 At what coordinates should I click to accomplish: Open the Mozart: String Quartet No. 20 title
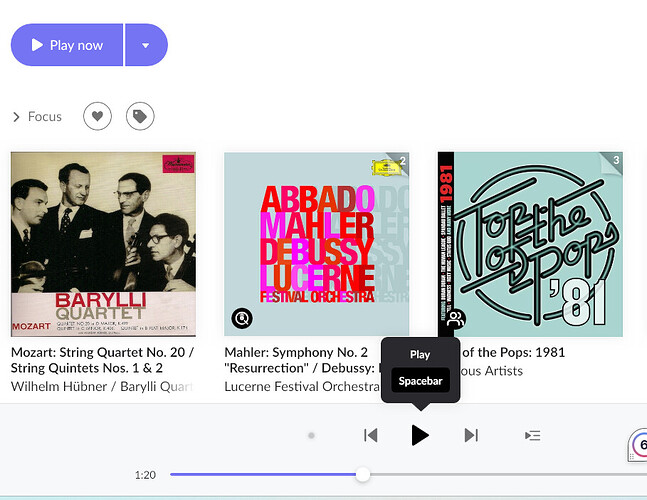[102, 360]
